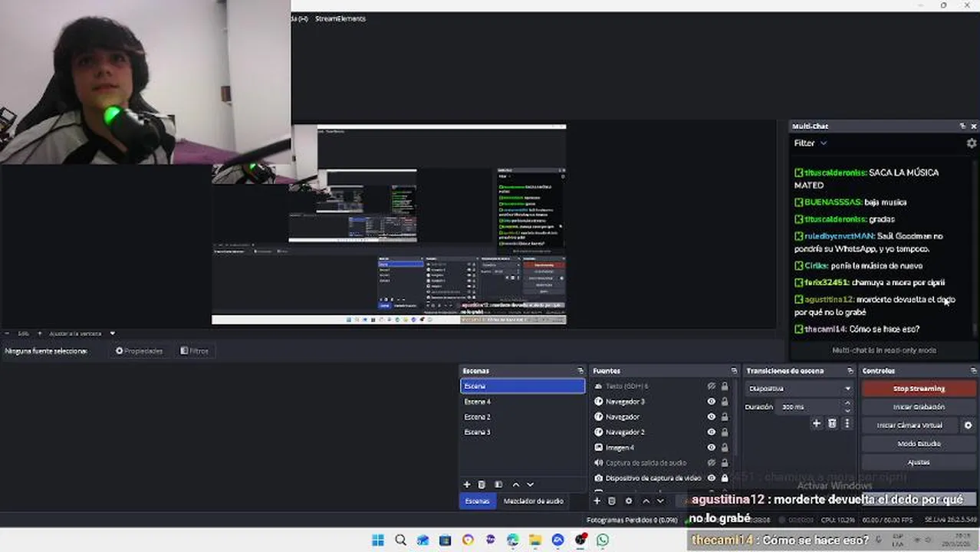Open source Filtros button

(194, 351)
